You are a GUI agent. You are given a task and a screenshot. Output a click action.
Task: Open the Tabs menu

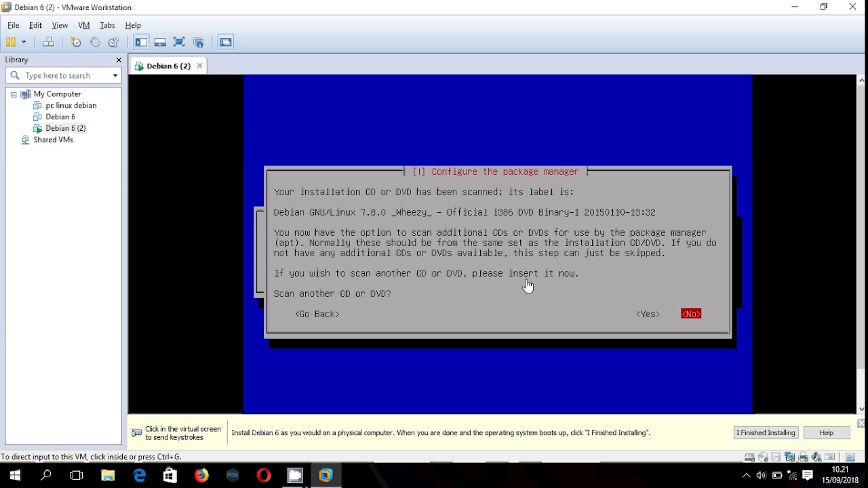107,25
